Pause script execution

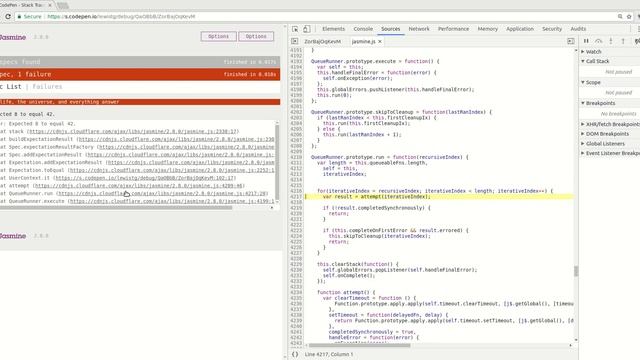[x=586, y=41]
